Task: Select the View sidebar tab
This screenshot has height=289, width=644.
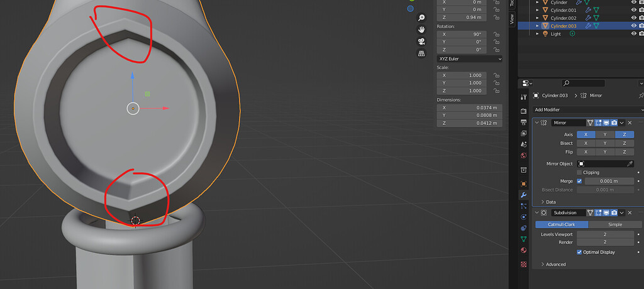Action: [512, 19]
